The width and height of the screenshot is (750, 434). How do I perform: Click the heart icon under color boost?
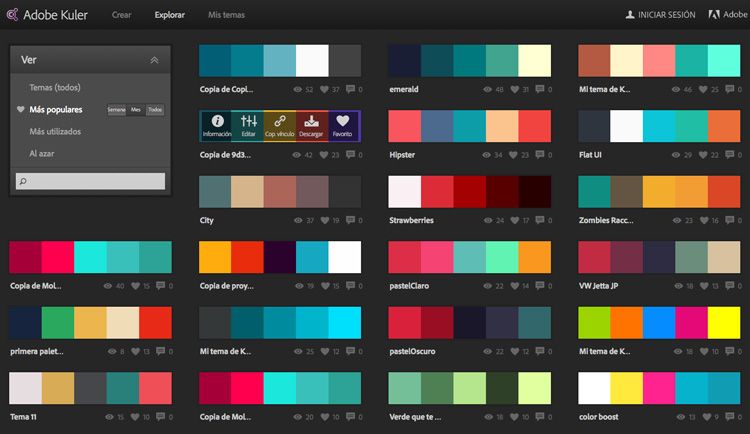706,417
